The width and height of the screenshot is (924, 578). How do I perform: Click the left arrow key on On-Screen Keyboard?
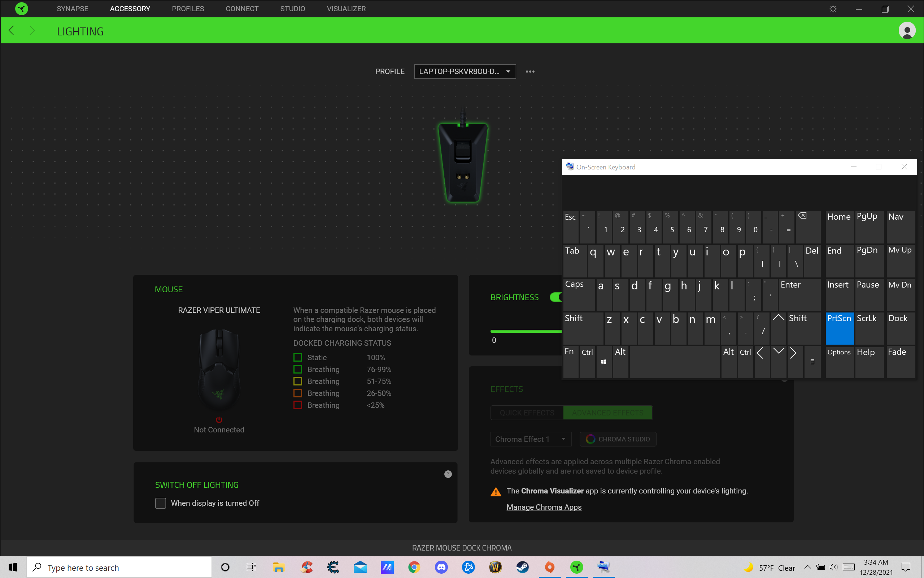[x=761, y=362]
